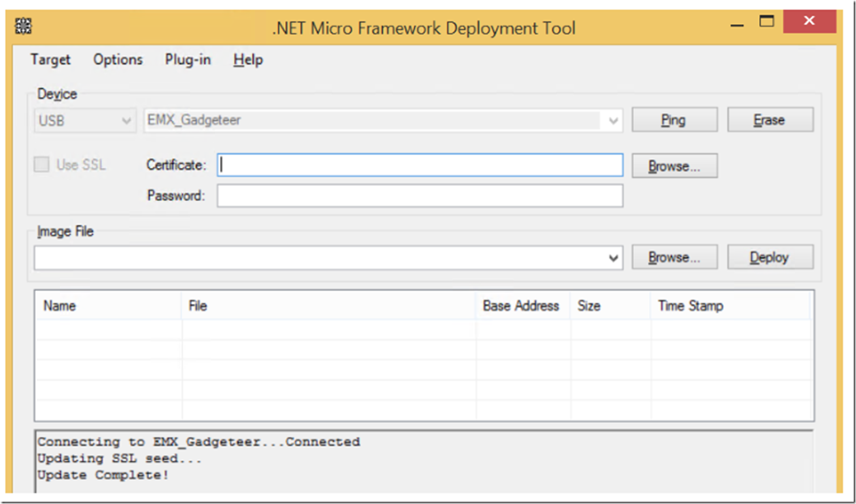This screenshot has width=856, height=504.
Task: Click the application icon in title bar
Action: tap(23, 26)
